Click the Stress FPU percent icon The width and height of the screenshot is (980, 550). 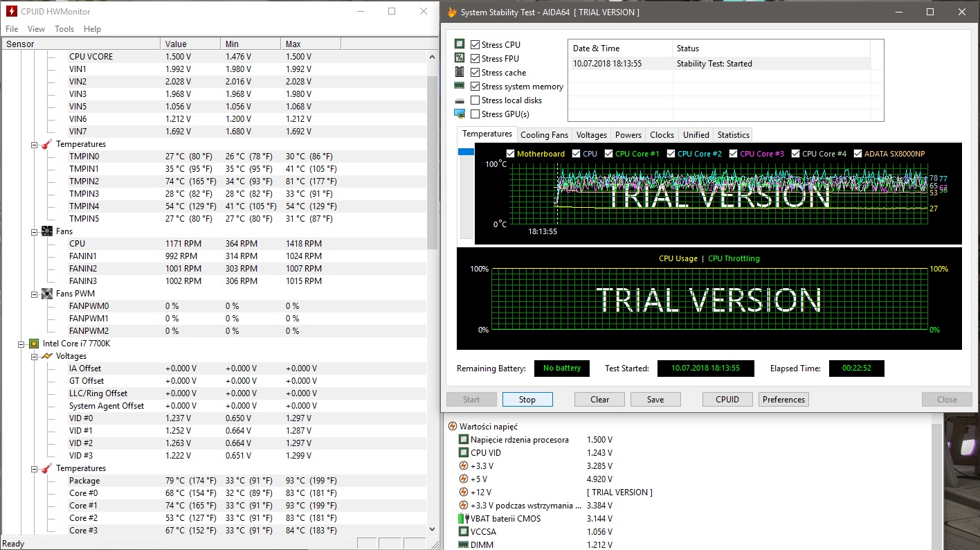pyautogui.click(x=460, y=58)
